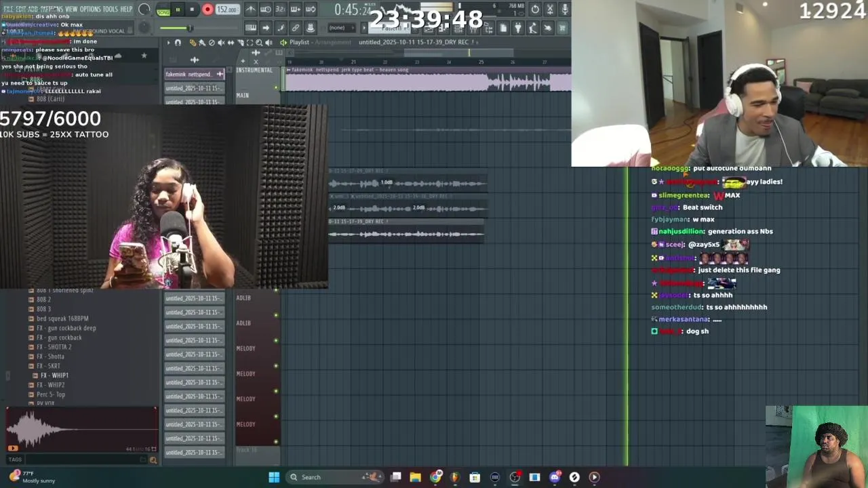
Task: Open the VIEW menu
Action: coord(71,9)
